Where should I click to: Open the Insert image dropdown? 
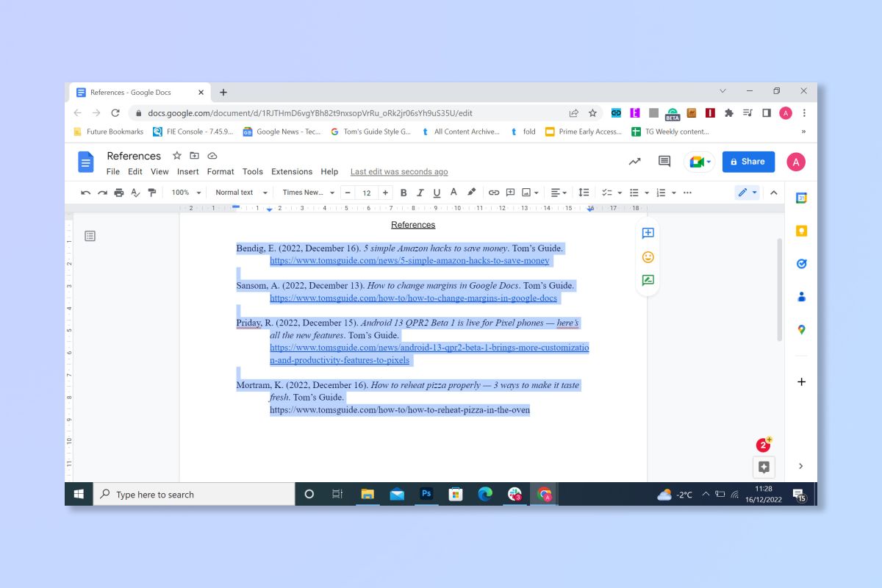pyautogui.click(x=530, y=193)
